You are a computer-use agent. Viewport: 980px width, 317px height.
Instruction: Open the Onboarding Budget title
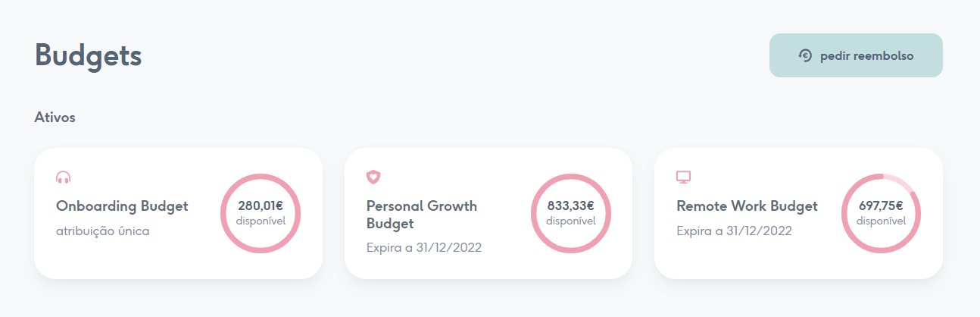[122, 206]
